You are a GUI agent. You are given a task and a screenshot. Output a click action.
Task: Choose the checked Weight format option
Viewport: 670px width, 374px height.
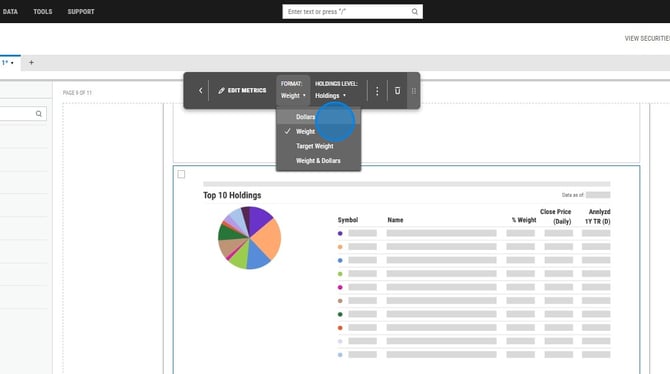(318, 131)
